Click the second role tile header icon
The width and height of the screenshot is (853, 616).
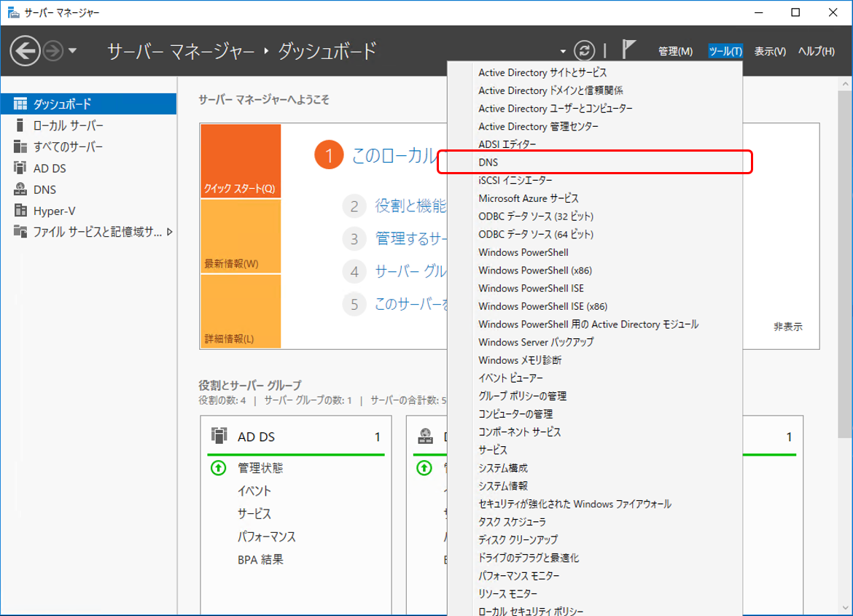point(425,436)
